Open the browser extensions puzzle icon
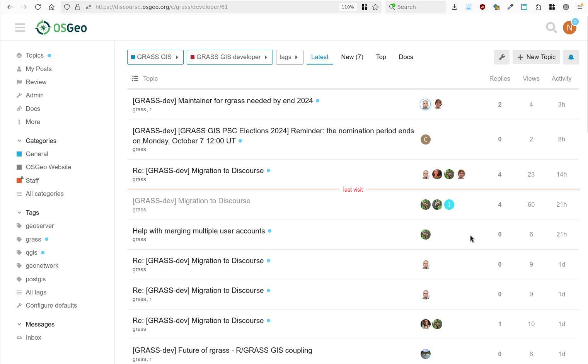 point(538,7)
